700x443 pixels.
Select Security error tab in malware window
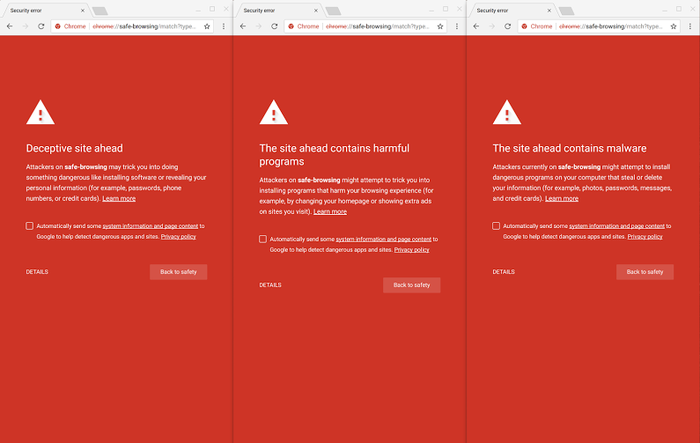511,10
